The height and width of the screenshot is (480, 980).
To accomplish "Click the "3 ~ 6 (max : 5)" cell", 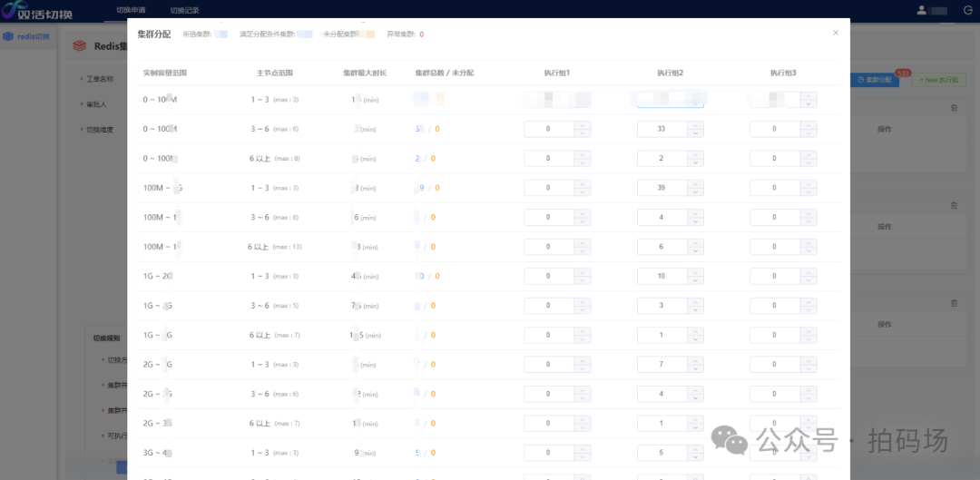I will 274,306.
